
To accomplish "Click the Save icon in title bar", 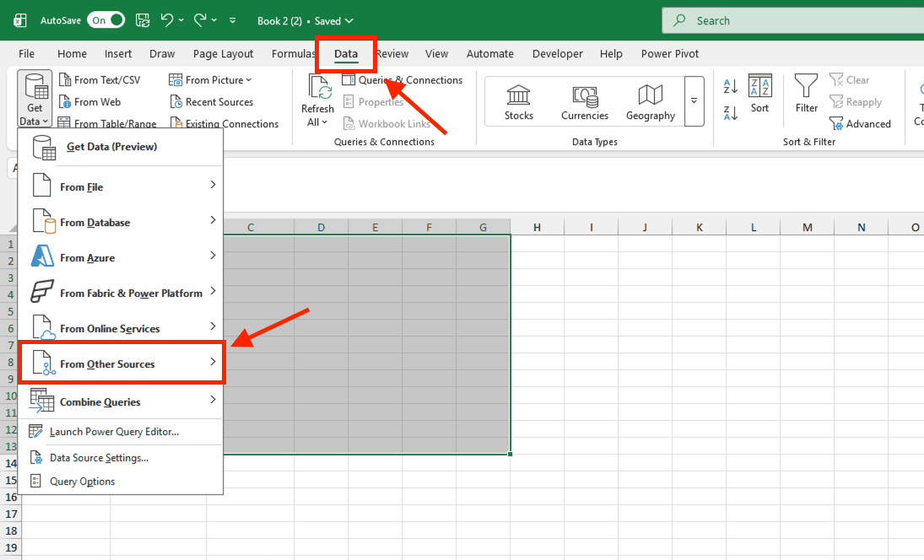I will pos(143,20).
